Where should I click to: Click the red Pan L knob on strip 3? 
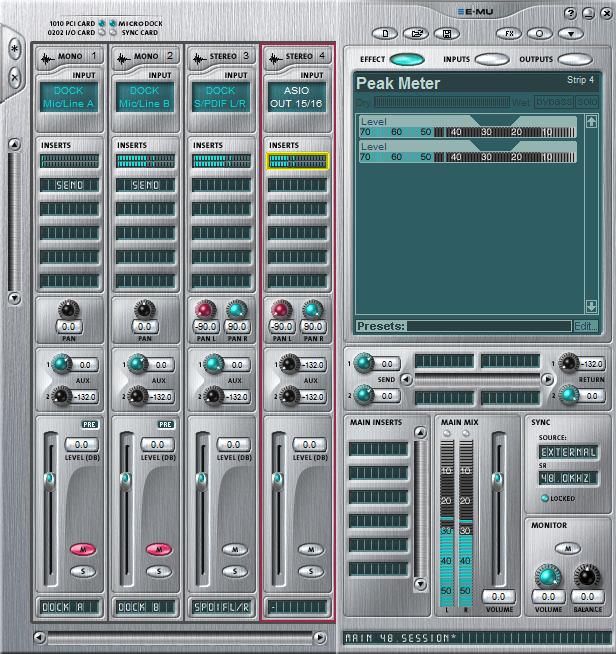click(206, 310)
